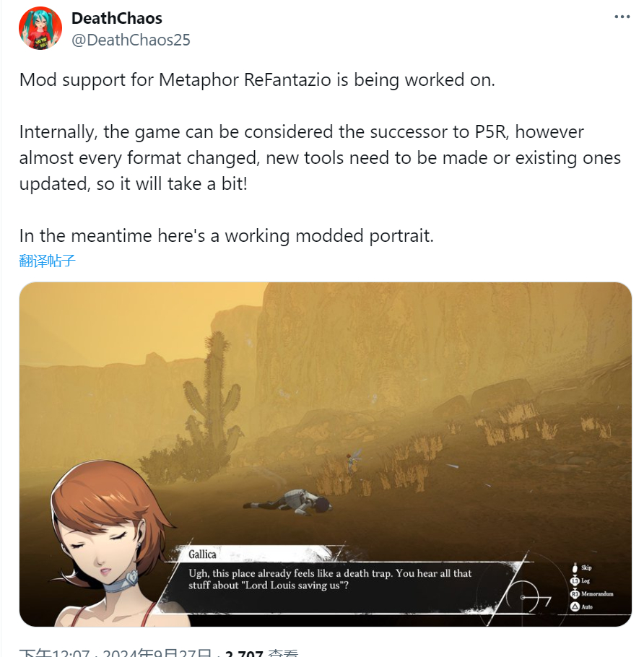Click the Gallica speaker name tag

coord(202,554)
